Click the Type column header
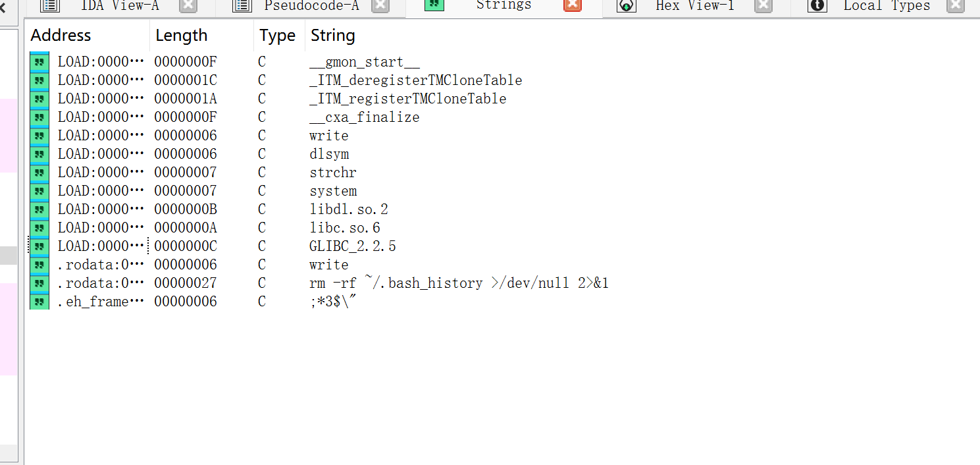The width and height of the screenshot is (980, 465). tap(277, 35)
